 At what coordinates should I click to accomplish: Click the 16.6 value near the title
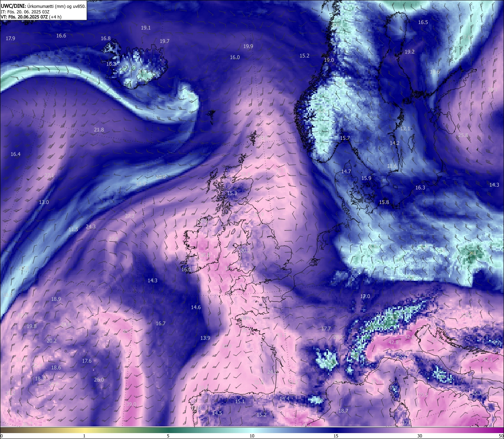[61, 35]
